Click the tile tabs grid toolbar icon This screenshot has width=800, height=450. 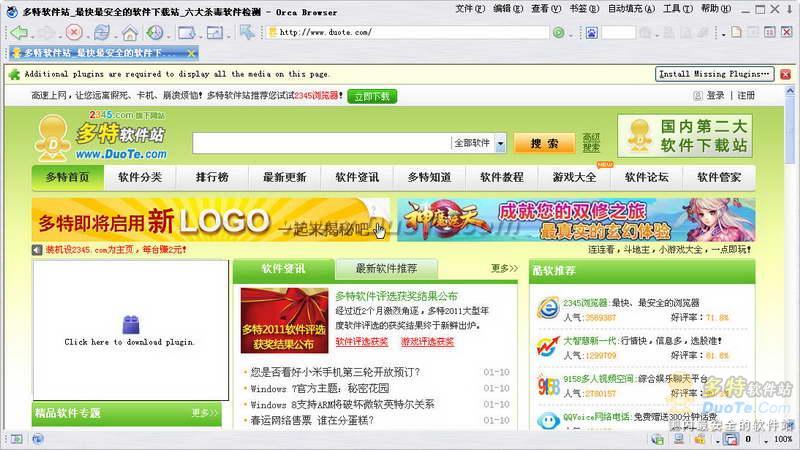(x=769, y=32)
